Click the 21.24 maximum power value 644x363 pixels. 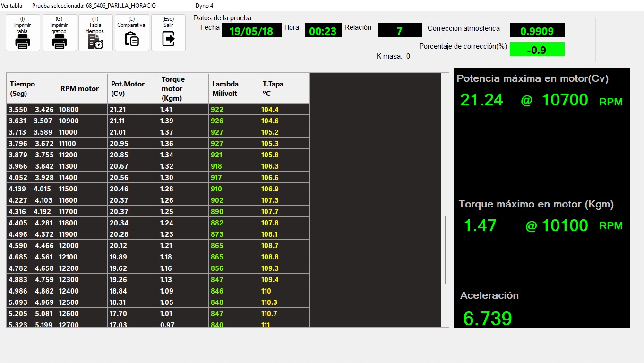pyautogui.click(x=481, y=100)
